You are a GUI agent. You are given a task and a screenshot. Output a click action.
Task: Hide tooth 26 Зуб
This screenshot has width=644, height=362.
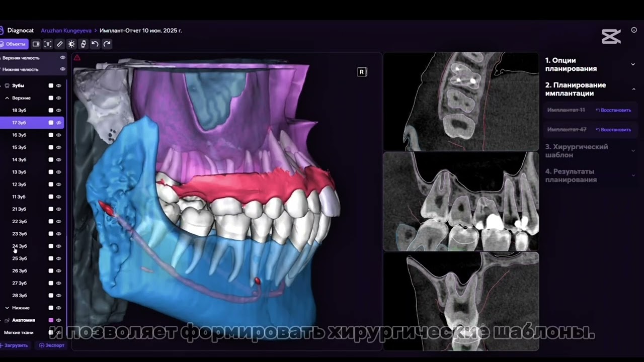coord(59,271)
